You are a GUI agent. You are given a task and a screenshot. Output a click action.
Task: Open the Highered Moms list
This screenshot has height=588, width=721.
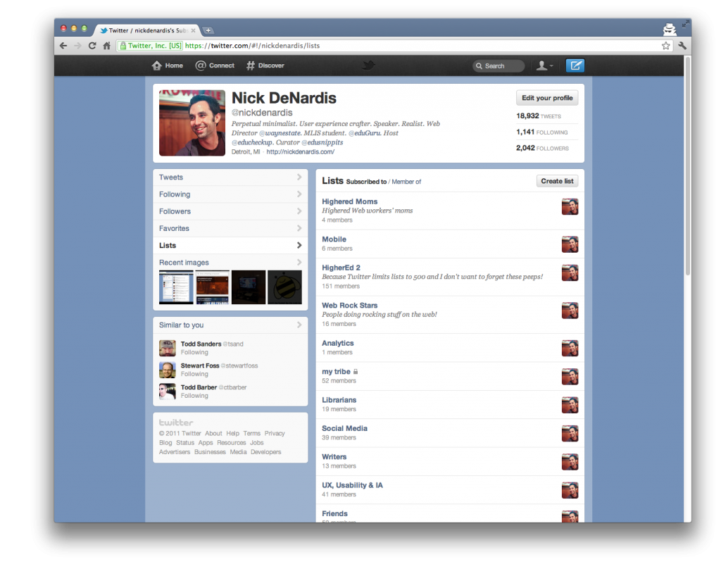tap(349, 201)
